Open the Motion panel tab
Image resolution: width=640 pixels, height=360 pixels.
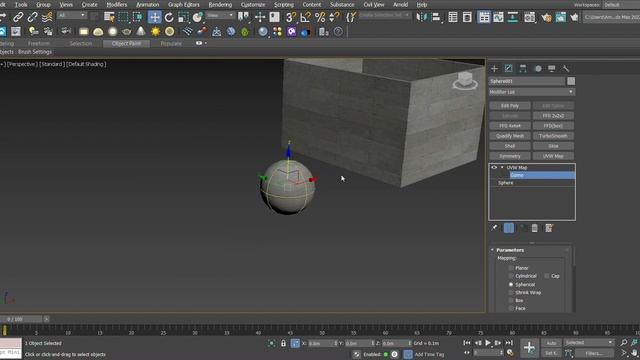(x=538, y=69)
